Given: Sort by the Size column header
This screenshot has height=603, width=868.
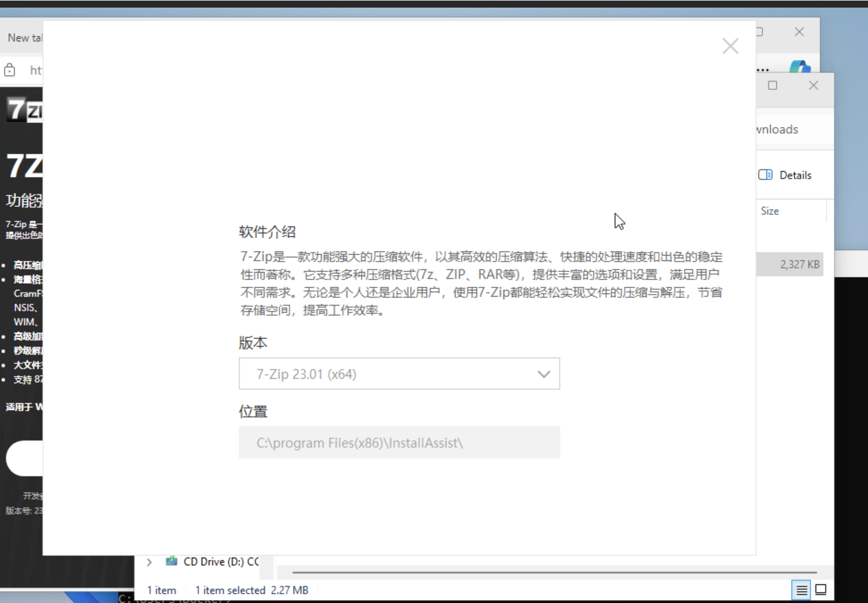Looking at the screenshot, I should coord(770,211).
